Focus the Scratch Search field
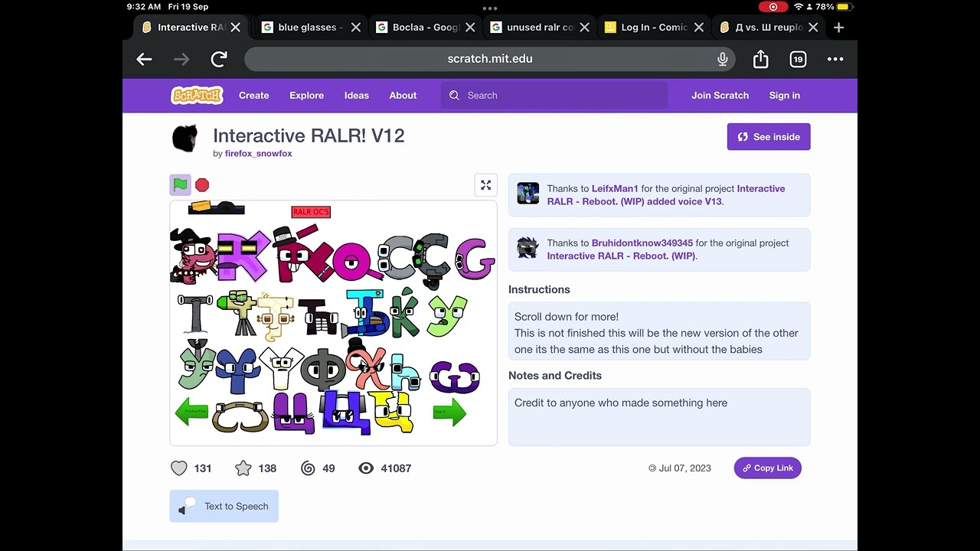980x551 pixels. click(554, 96)
